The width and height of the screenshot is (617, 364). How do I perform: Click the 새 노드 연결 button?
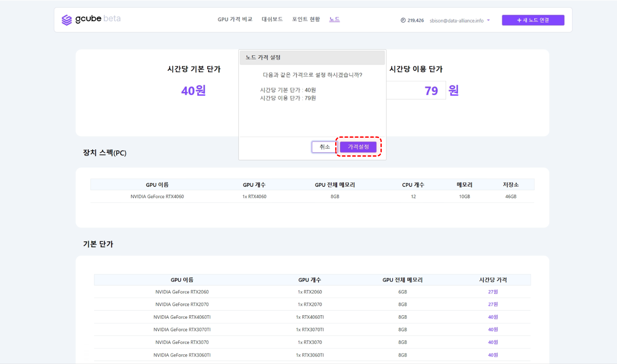click(x=533, y=20)
